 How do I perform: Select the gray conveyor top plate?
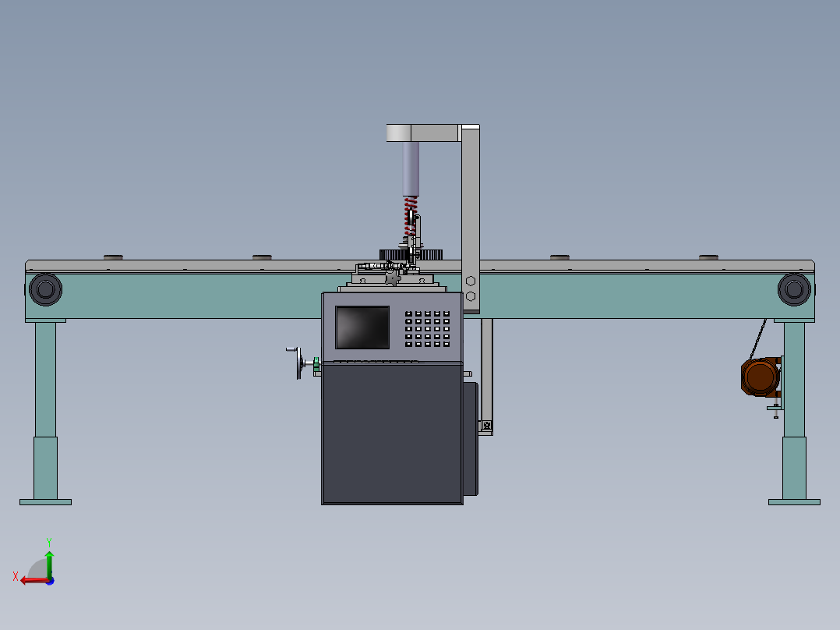coord(420,266)
